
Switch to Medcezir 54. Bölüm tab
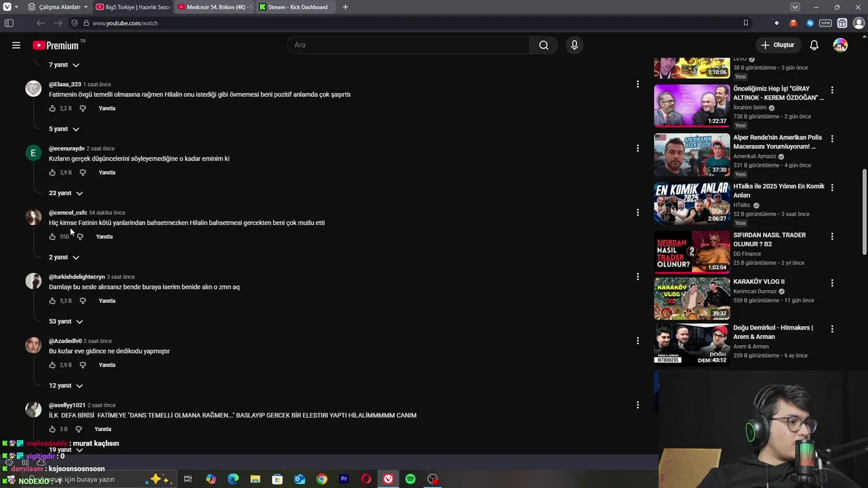coord(214,7)
